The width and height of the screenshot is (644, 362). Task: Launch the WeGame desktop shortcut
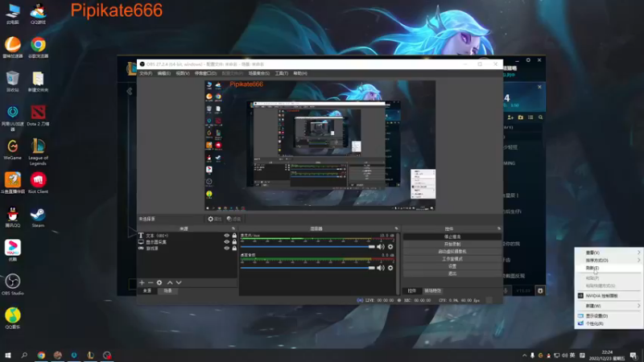coord(13,150)
